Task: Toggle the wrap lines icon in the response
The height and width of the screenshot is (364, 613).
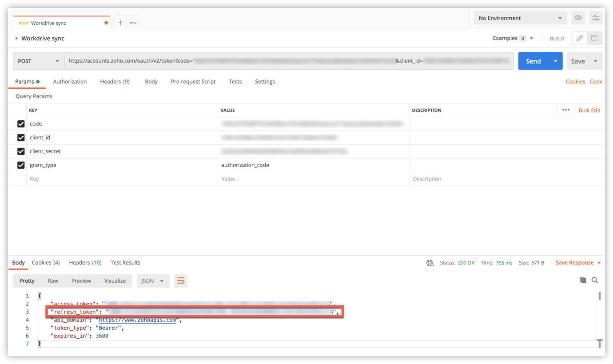Action: tap(181, 281)
